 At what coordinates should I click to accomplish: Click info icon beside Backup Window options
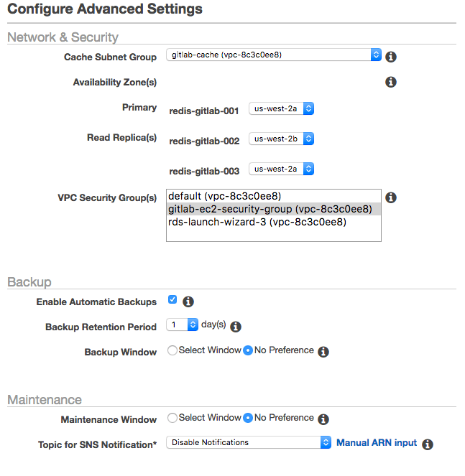pos(323,352)
